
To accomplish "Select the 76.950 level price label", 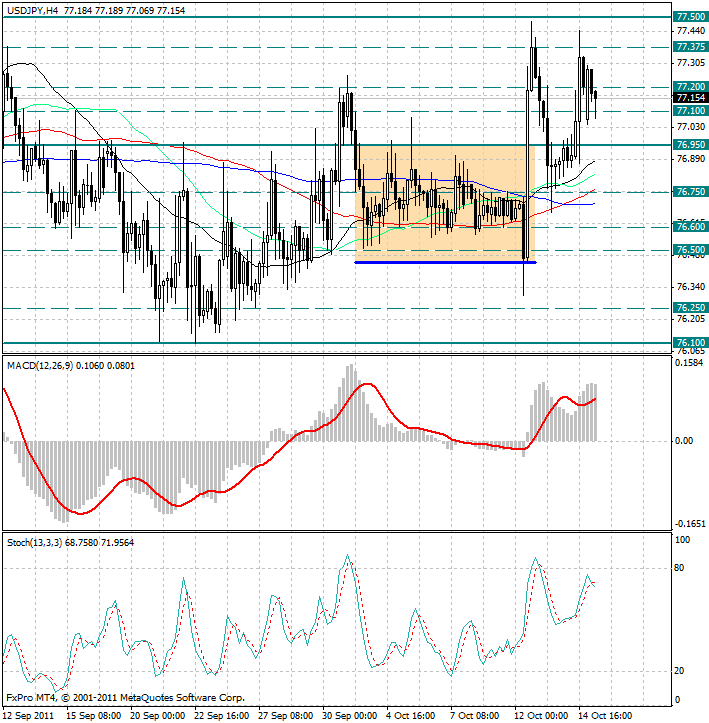I will [690, 144].
